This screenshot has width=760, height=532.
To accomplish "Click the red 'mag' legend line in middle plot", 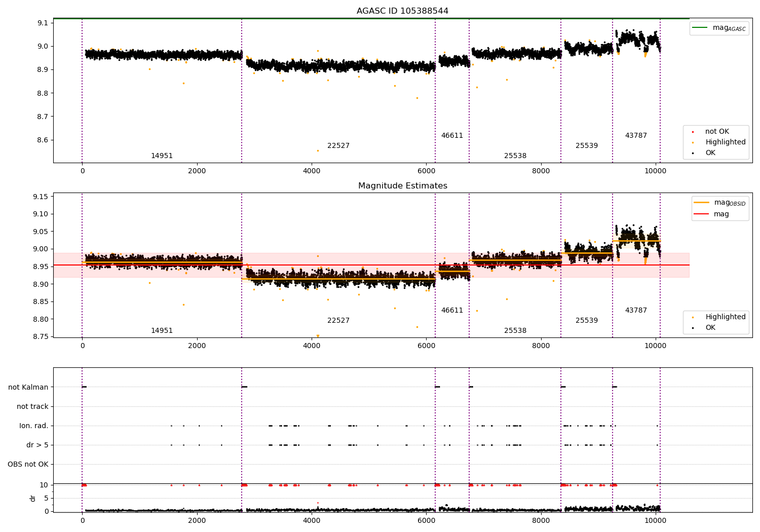I will pos(702,214).
